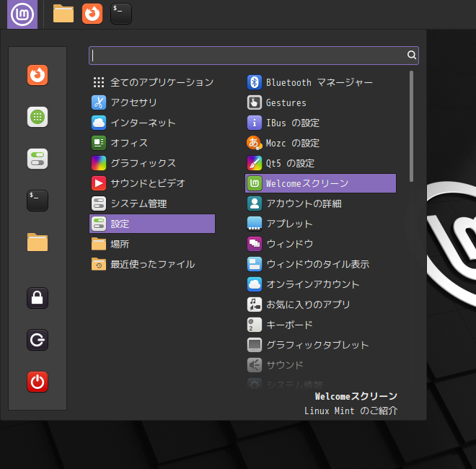The width and height of the screenshot is (476, 469).
Task: Open the terminal from the top panel
Action: [121, 14]
